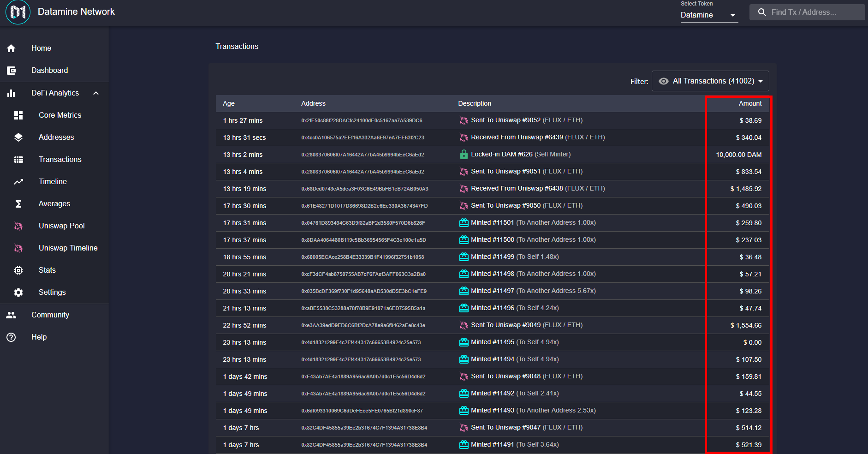Click the $ 1,554.66 amount cell
The image size is (868, 454).
click(x=746, y=326)
